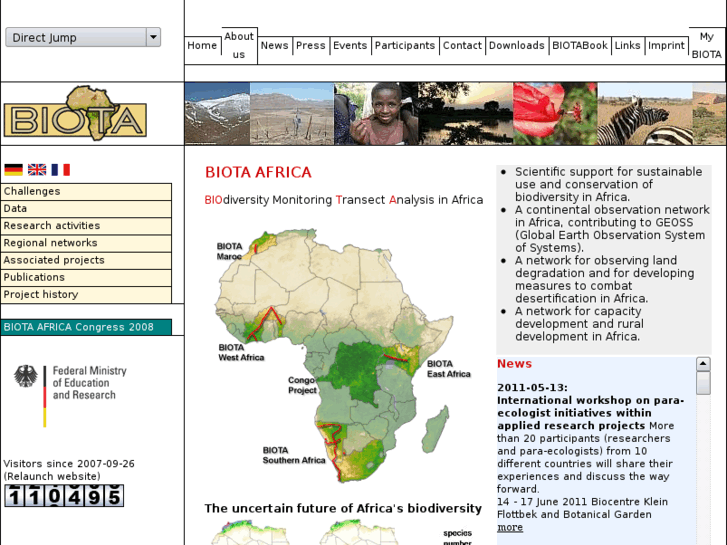Screen dimensions: 727x545
Task: Click the BIOTA Africa logo
Action: pos(75,113)
